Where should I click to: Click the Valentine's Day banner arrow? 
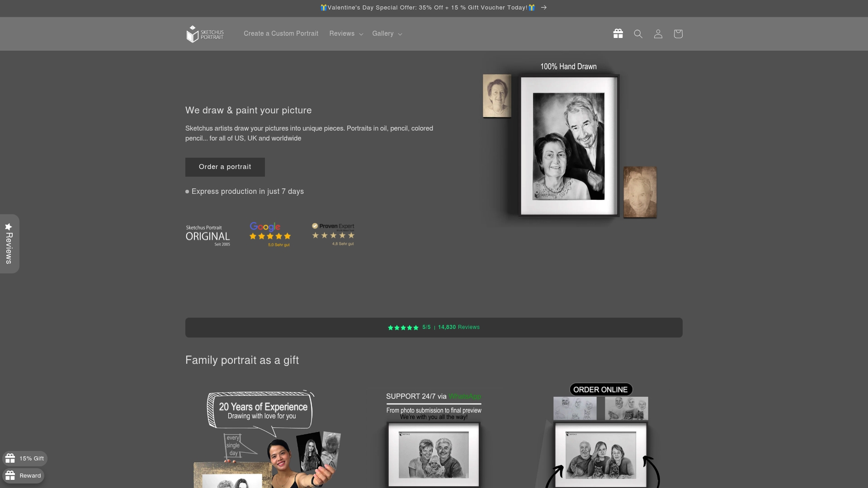(x=543, y=8)
